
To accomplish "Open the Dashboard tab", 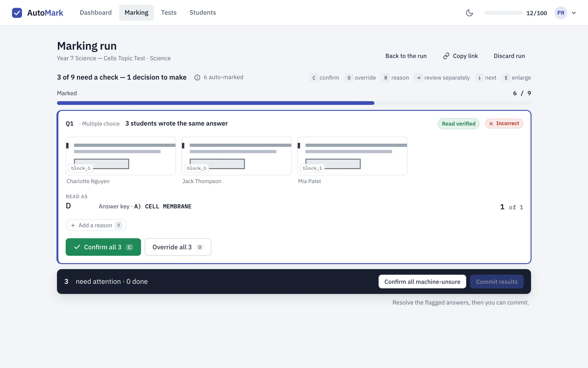I will click(x=96, y=13).
